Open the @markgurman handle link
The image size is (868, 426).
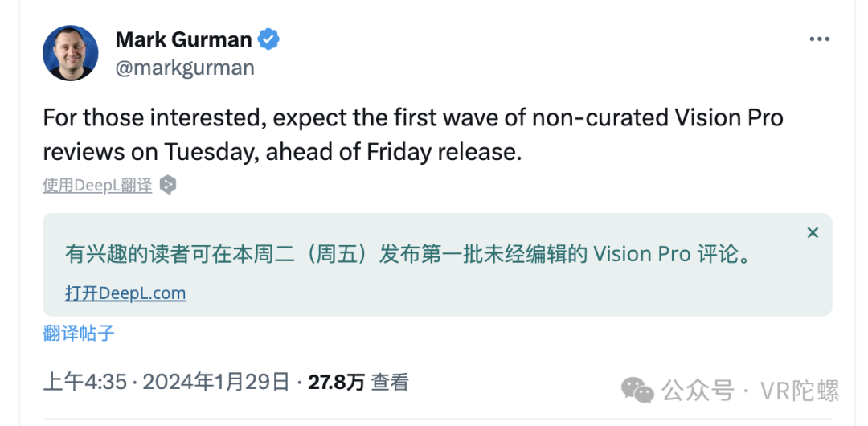[185, 68]
